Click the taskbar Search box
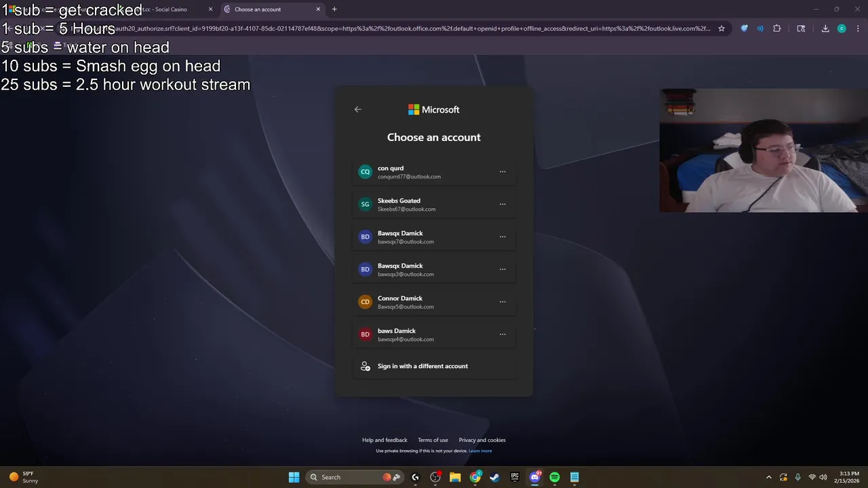The height and width of the screenshot is (488, 868). click(355, 477)
